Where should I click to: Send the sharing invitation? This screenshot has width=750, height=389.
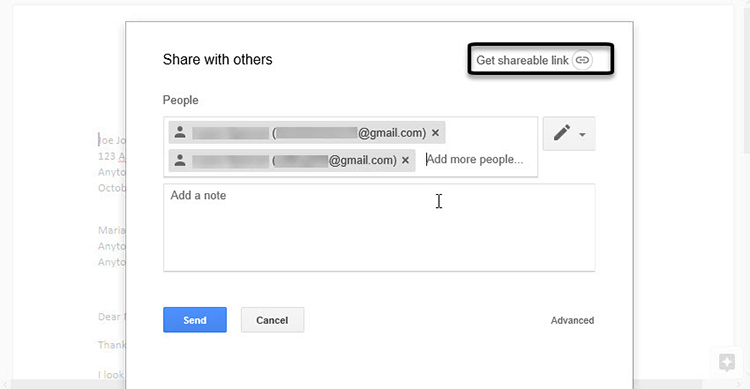coord(195,320)
